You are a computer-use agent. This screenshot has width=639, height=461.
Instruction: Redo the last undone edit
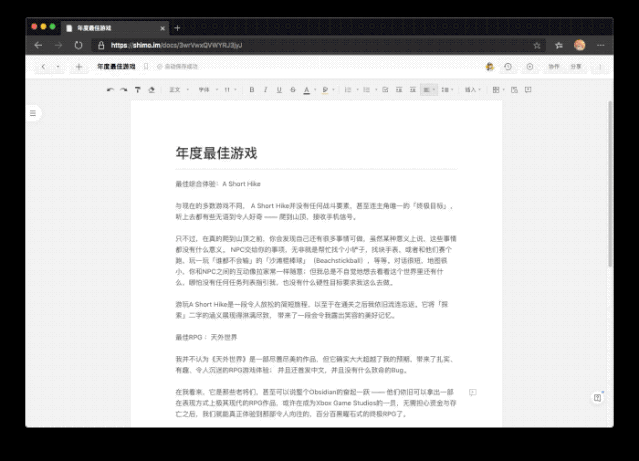(123, 90)
